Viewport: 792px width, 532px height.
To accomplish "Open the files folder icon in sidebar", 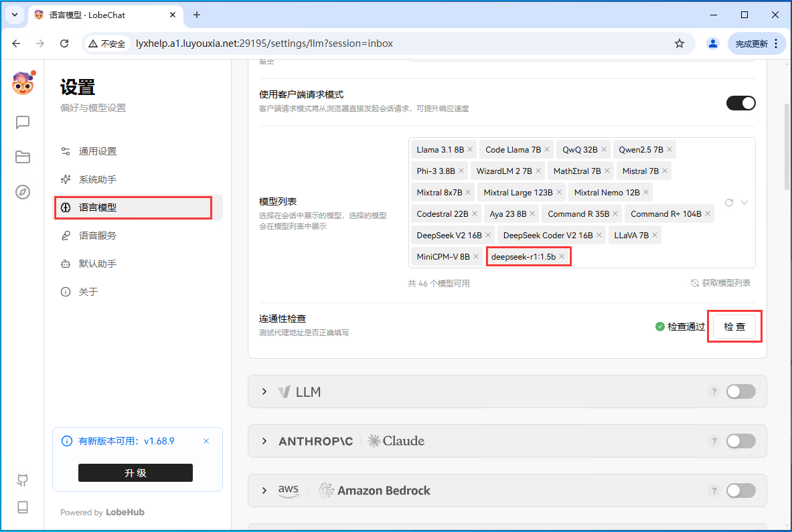I will (23, 157).
